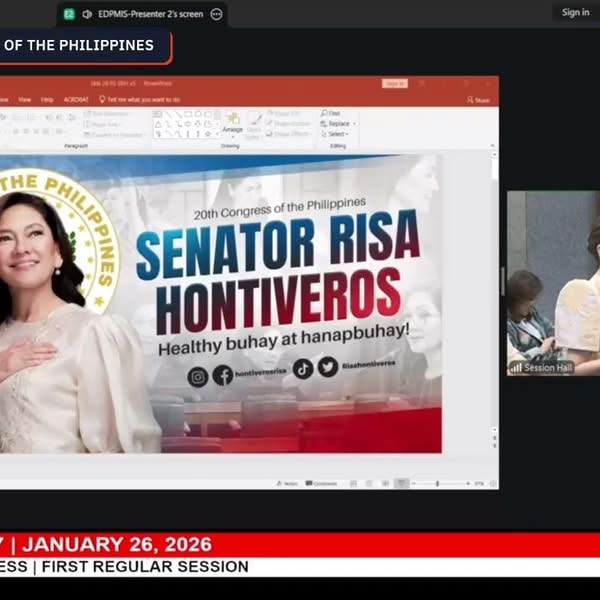Switch to Slide Show view in the status bar

click(x=401, y=483)
